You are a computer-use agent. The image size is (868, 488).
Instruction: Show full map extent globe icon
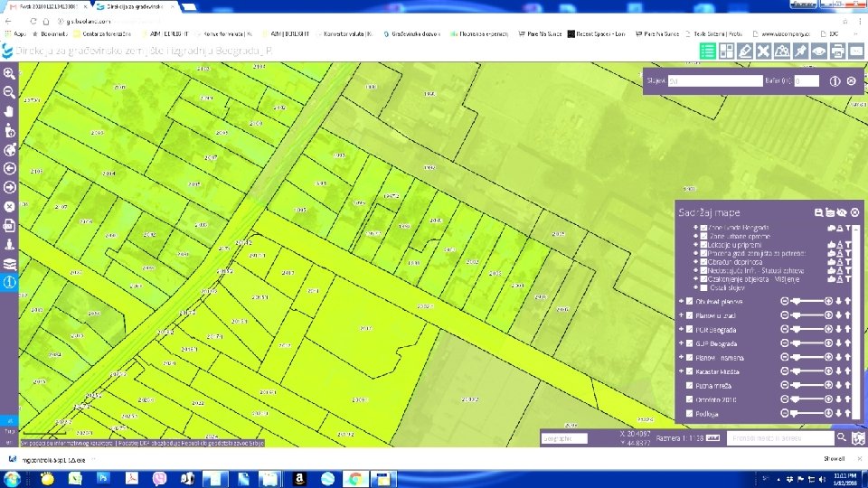[9, 149]
